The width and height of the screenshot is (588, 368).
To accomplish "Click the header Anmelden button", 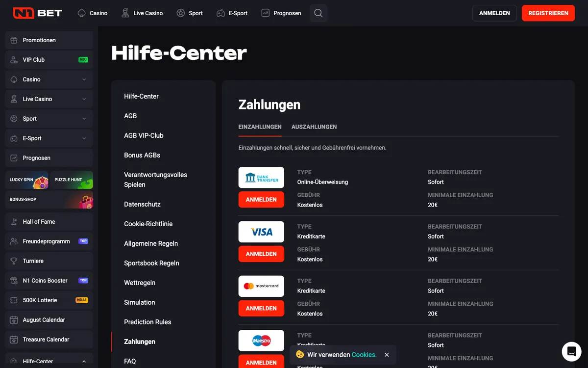I will pyautogui.click(x=494, y=13).
